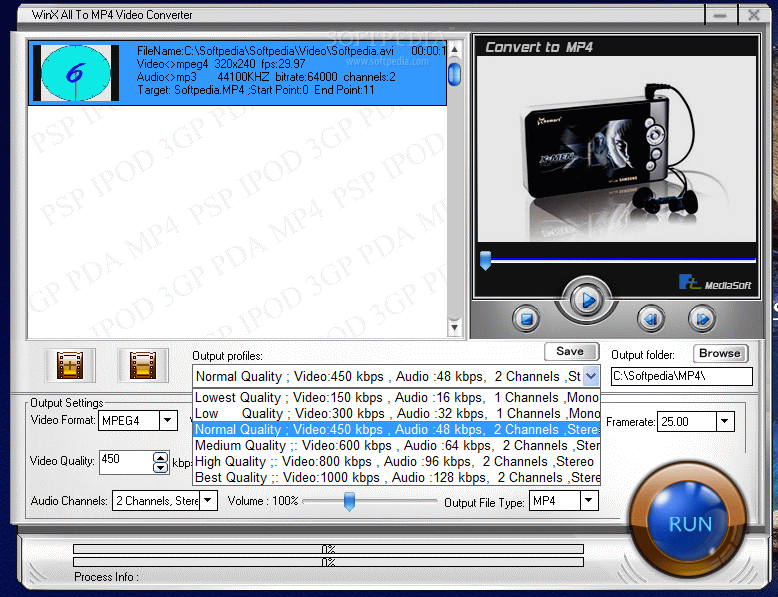Image resolution: width=778 pixels, height=597 pixels.
Task: Step forward in the preview
Action: click(x=702, y=319)
